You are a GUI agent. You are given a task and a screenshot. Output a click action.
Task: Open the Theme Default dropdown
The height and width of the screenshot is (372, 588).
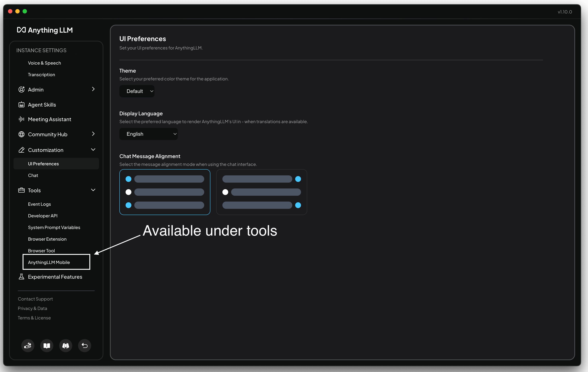[137, 91]
